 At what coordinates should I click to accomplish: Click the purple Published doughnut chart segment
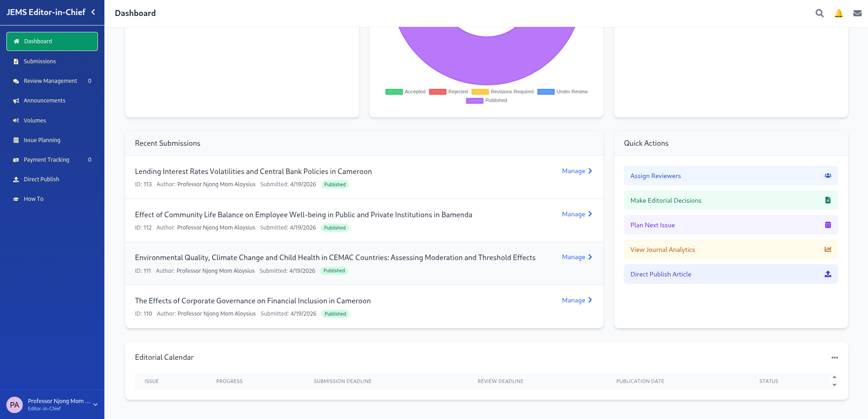[x=487, y=61]
